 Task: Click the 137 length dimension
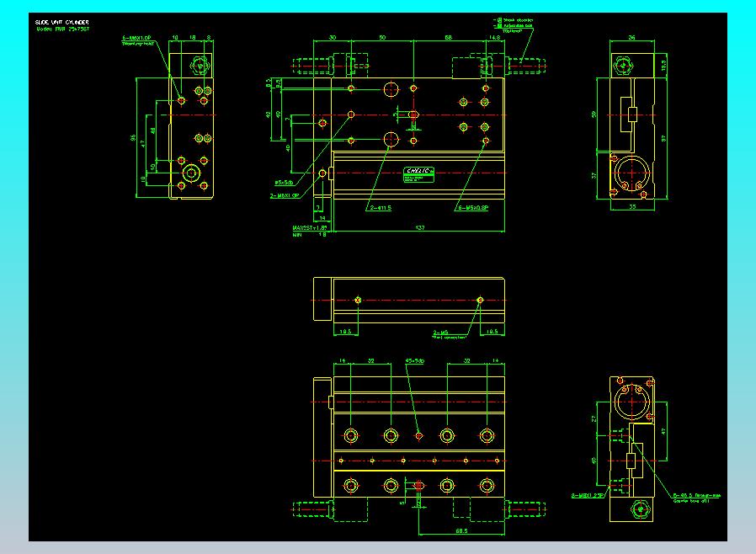point(420,227)
